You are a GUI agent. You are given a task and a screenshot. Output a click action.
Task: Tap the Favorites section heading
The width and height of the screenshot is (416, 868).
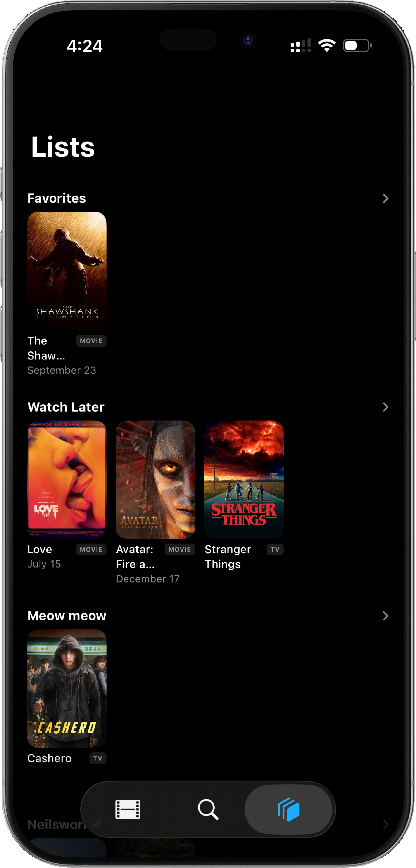(57, 198)
